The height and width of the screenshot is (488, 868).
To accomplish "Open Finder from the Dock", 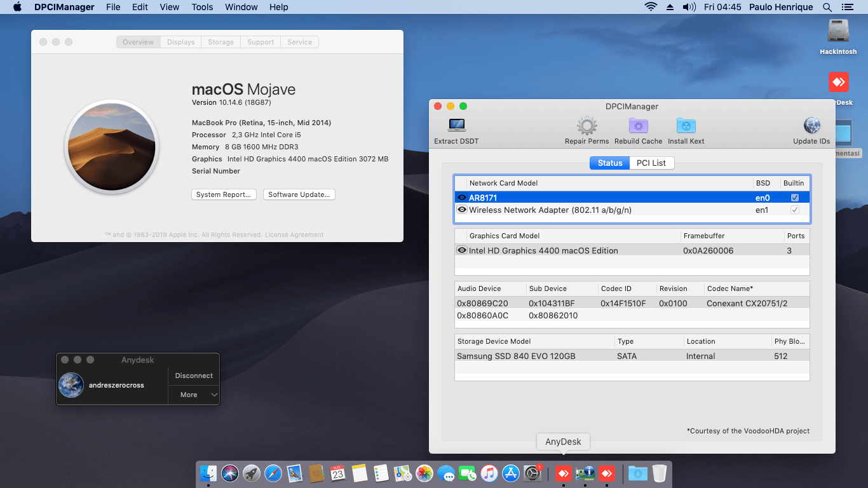I will (x=208, y=473).
